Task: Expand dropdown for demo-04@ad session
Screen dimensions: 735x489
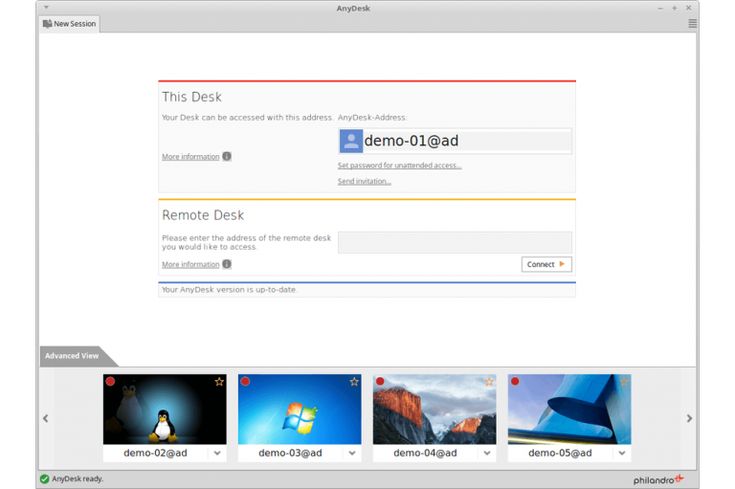Action: pyautogui.click(x=487, y=453)
